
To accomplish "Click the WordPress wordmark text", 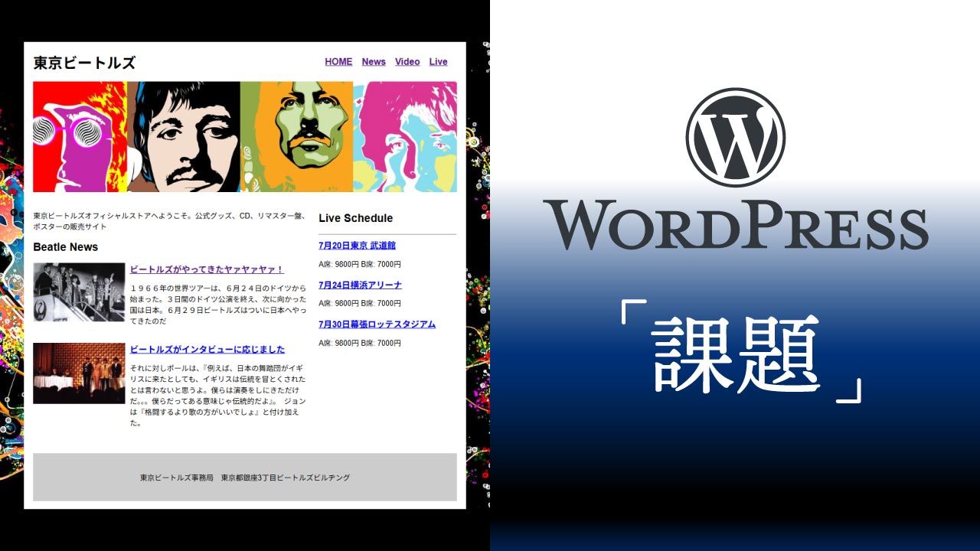I will click(735, 224).
